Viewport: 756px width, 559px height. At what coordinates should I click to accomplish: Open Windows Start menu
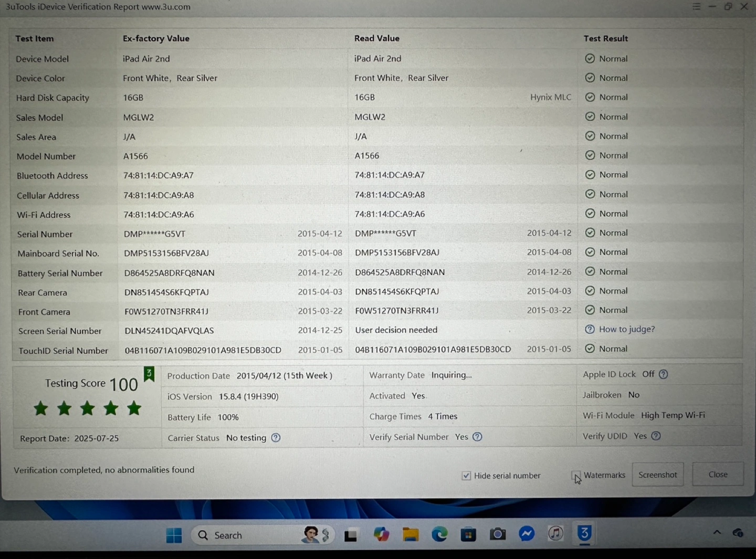click(174, 535)
